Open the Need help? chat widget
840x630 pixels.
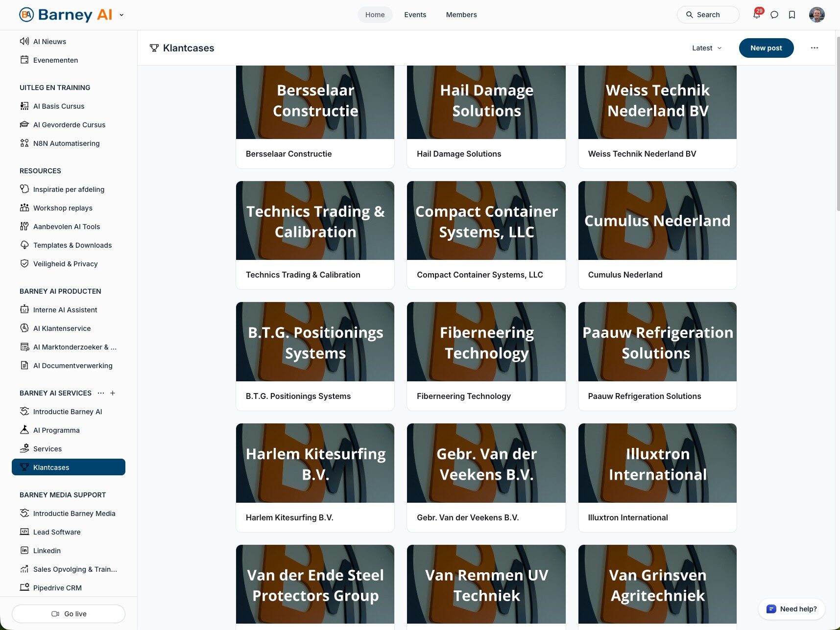792,609
